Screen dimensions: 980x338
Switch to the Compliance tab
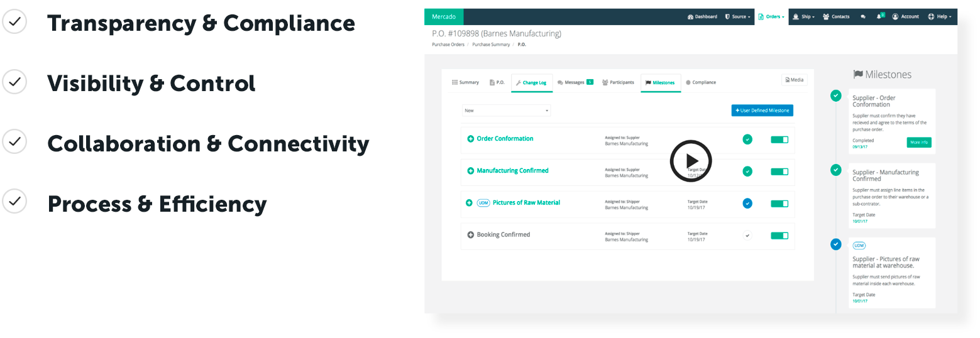[701, 82]
